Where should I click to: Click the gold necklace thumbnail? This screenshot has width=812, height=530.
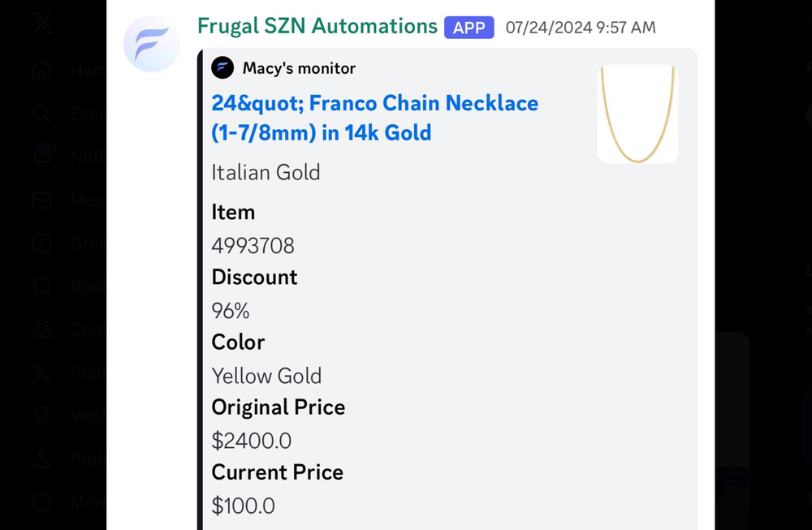point(637,114)
